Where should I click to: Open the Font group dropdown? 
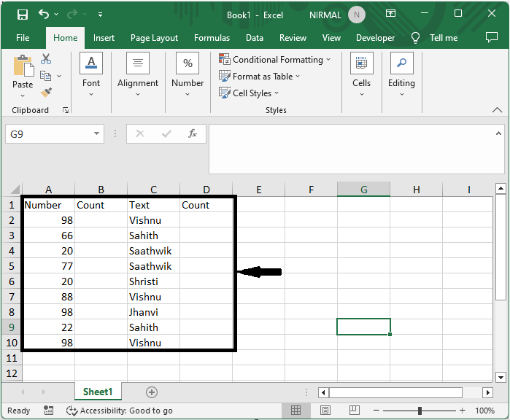91,75
